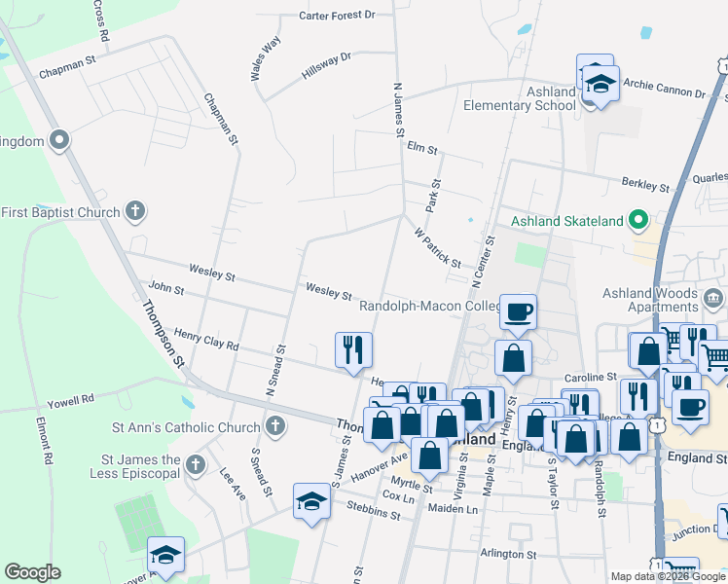Click the gray location pin by 'ingdom' label
The width and height of the screenshot is (728, 584).
(60, 141)
